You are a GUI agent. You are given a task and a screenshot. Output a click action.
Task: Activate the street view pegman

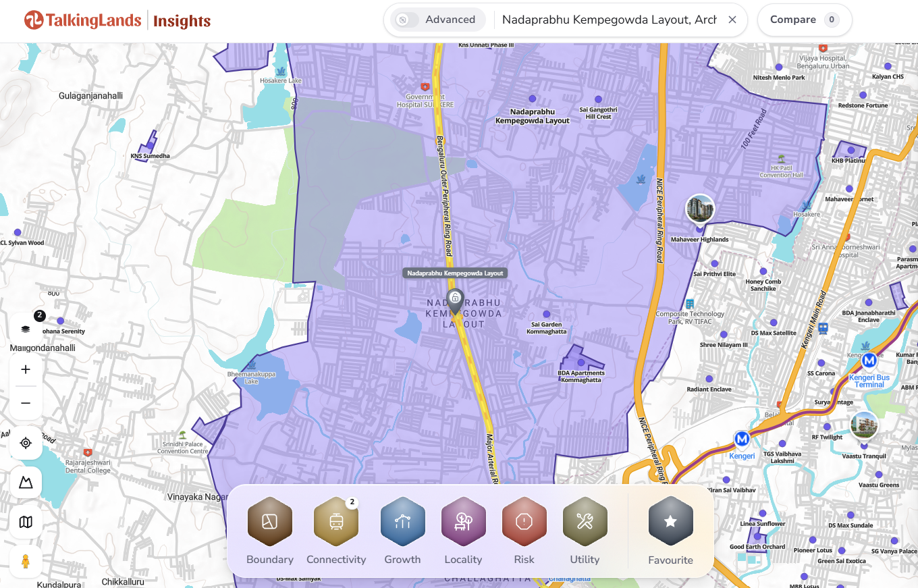coord(26,562)
